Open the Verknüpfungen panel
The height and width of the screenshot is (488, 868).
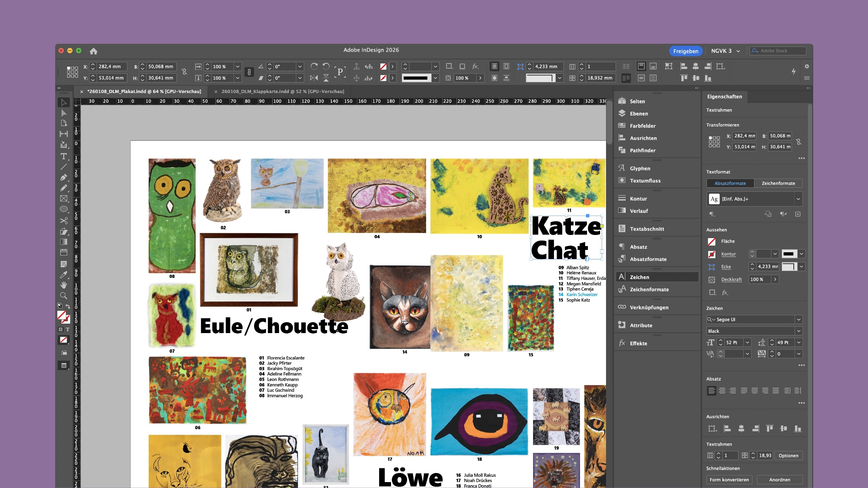(649, 307)
